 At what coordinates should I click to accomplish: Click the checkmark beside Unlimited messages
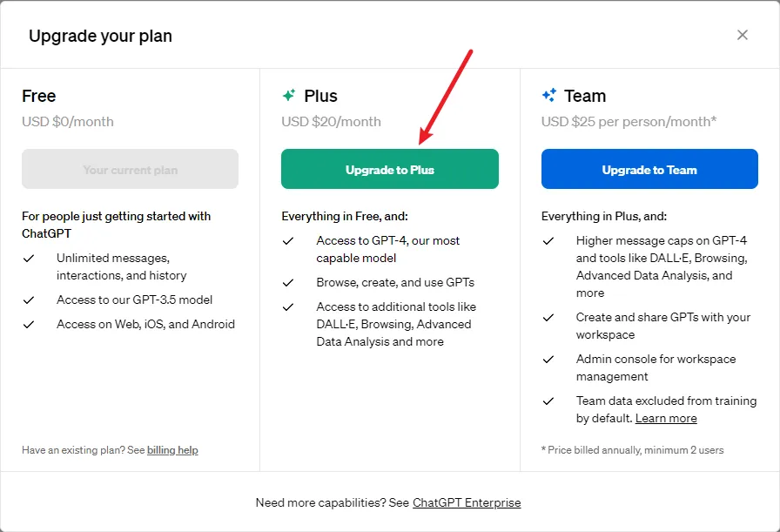click(x=29, y=259)
